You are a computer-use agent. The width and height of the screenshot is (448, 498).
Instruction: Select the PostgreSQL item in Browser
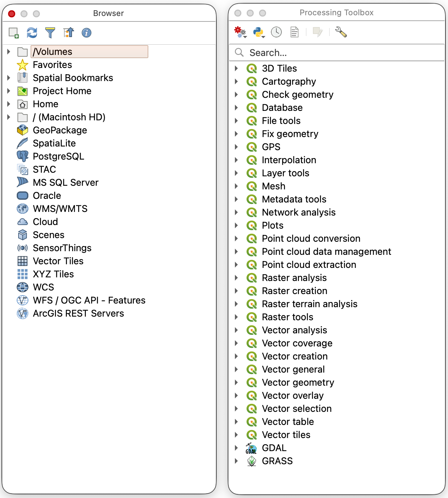click(x=58, y=156)
